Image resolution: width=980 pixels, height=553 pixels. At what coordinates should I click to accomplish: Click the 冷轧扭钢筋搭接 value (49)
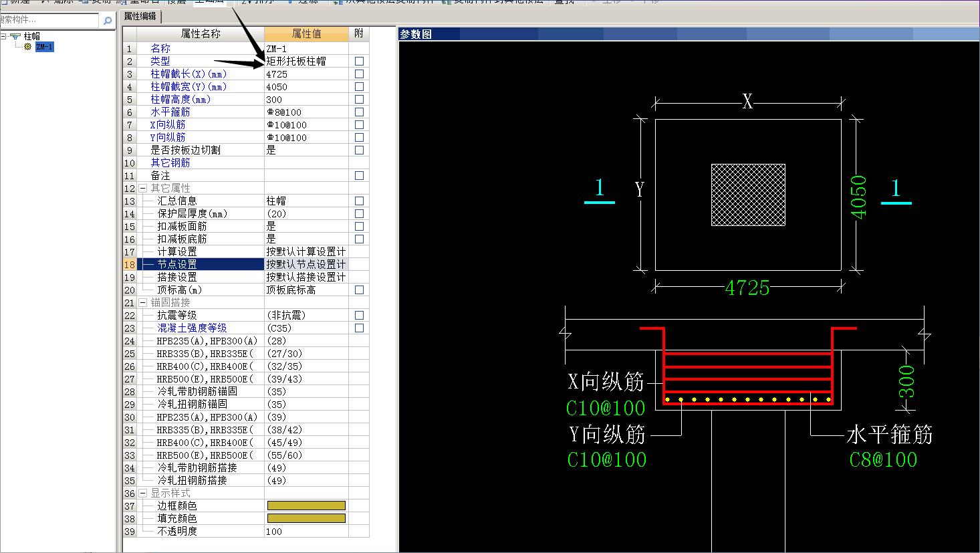(x=306, y=481)
